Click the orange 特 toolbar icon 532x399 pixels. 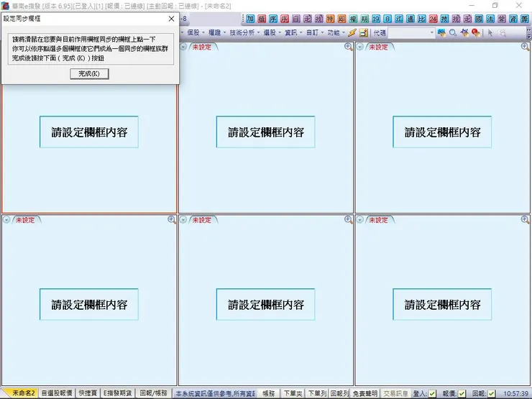click(x=331, y=19)
